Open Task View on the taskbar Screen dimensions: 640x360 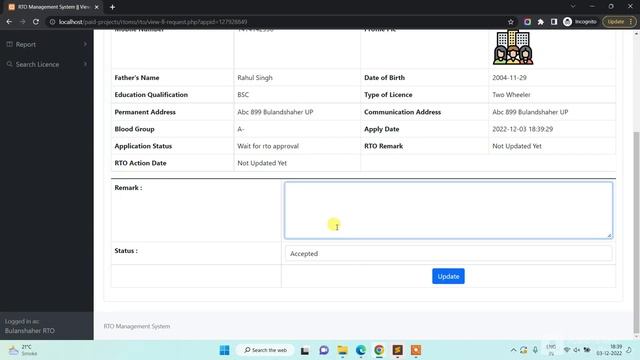(305, 350)
